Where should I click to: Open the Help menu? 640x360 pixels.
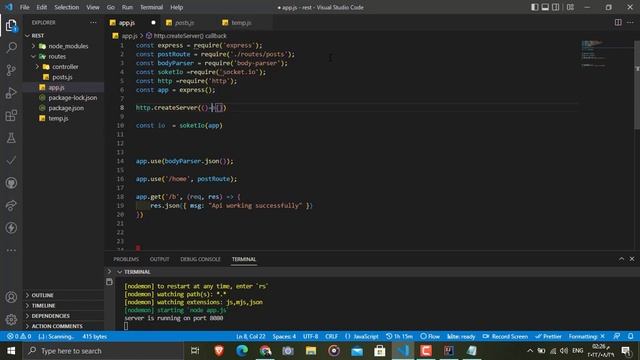coord(177,7)
